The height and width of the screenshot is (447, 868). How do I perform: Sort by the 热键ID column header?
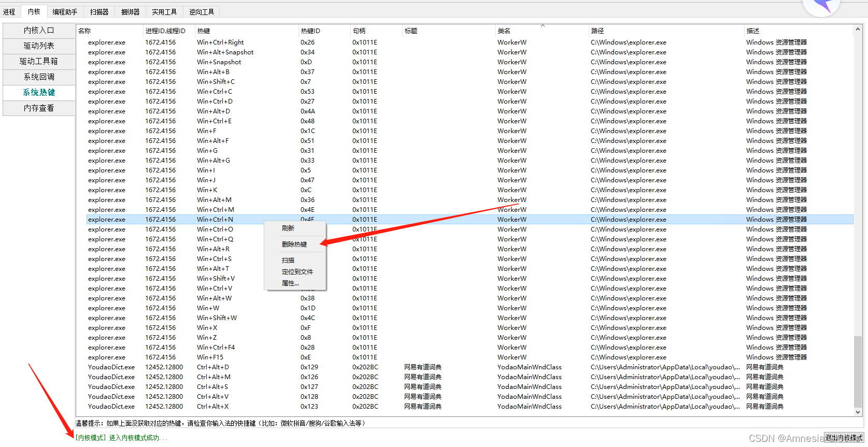(x=324, y=31)
